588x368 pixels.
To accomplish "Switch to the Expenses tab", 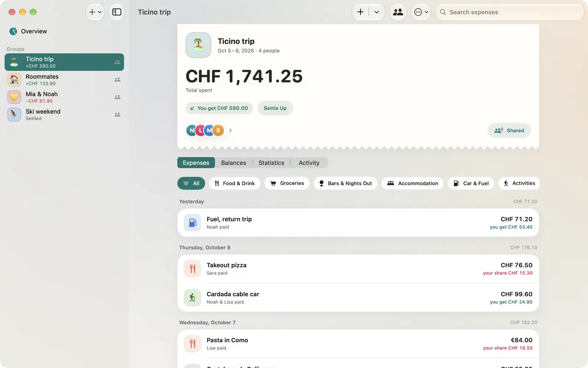I will coord(196,163).
